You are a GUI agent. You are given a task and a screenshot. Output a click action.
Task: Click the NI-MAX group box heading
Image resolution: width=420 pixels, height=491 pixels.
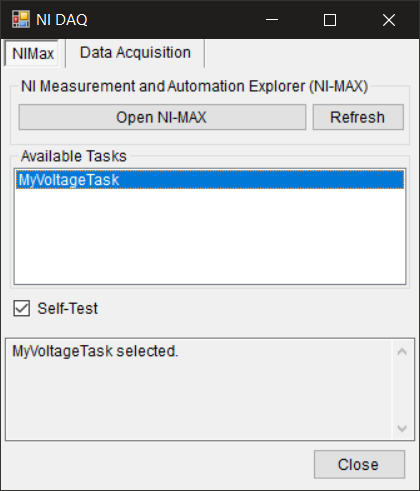pos(194,86)
